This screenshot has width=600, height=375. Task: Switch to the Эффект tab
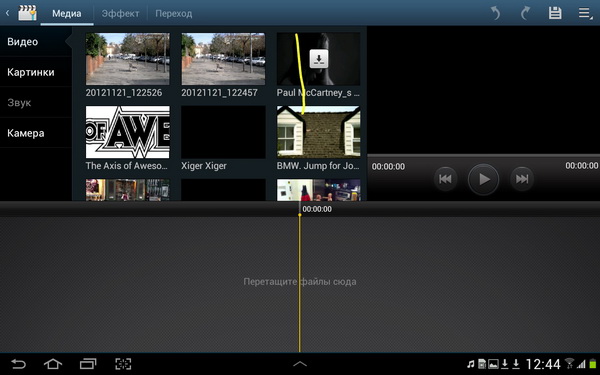[120, 13]
